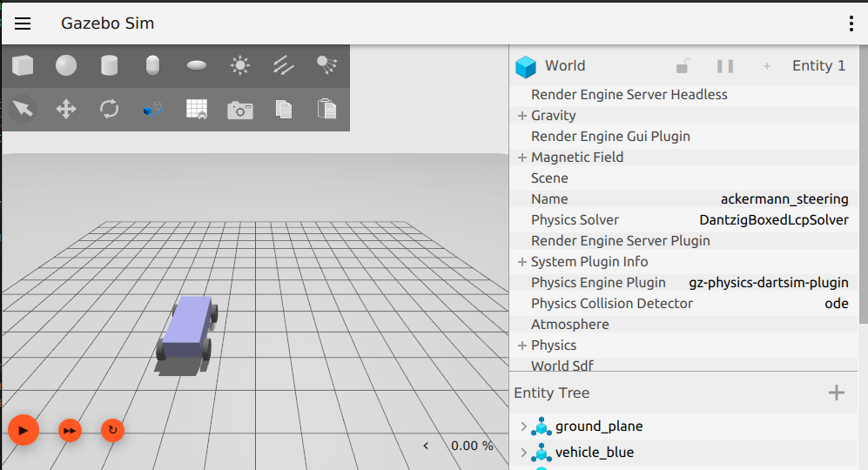Open the three-dot options menu
Screen dimensions: 868x470
(851, 23)
